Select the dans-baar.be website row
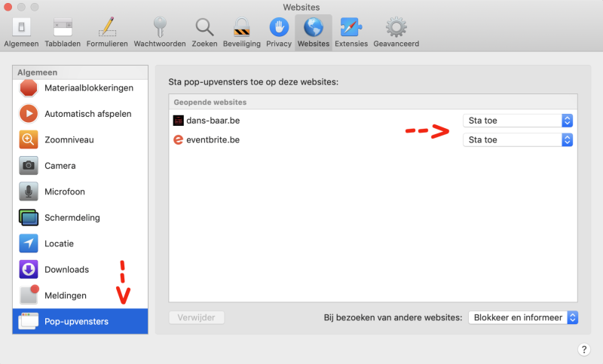The height and width of the screenshot is (364, 603). [x=373, y=121]
